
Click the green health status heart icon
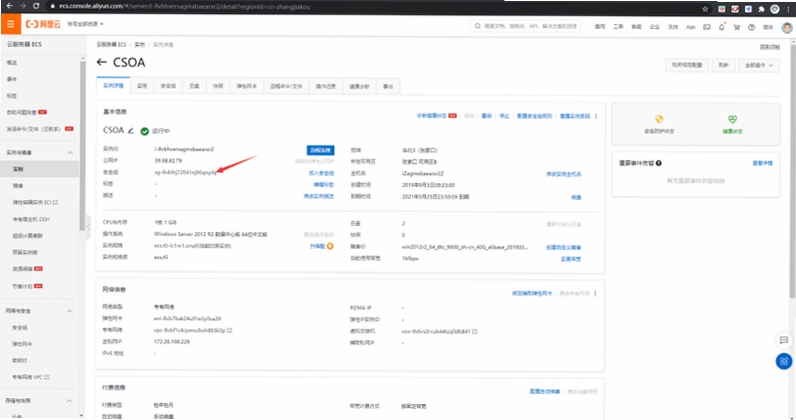pyautogui.click(x=732, y=119)
